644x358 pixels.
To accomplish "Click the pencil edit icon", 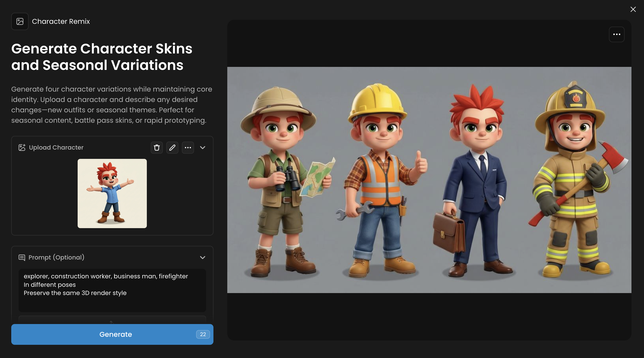I will pos(172,148).
